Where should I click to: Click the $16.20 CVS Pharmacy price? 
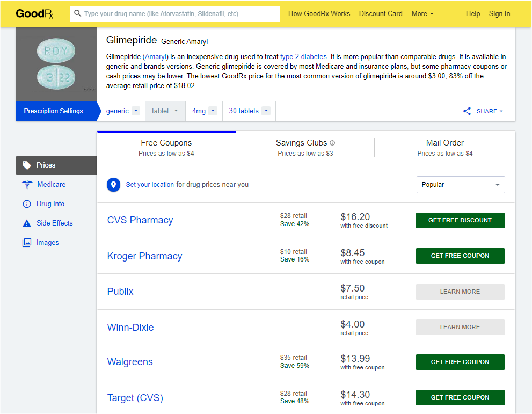pyautogui.click(x=355, y=217)
